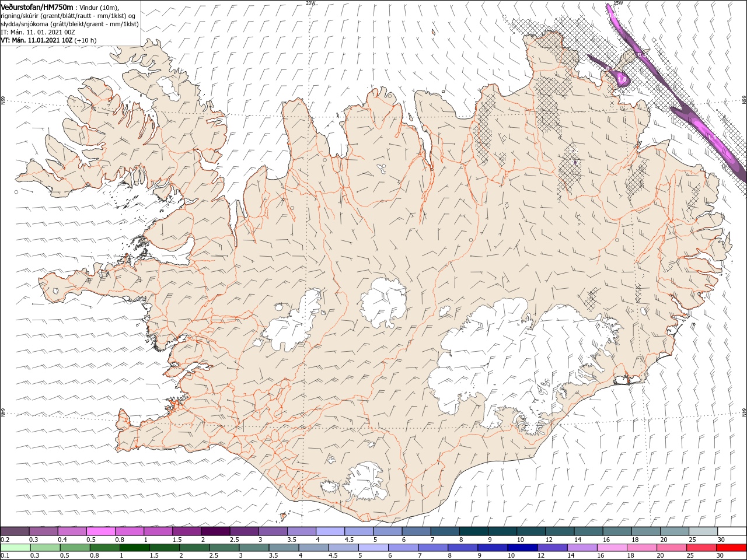747x560 pixels.
Task: Select the darkest purple 2–2.5 snow swatch
Action: [215, 531]
